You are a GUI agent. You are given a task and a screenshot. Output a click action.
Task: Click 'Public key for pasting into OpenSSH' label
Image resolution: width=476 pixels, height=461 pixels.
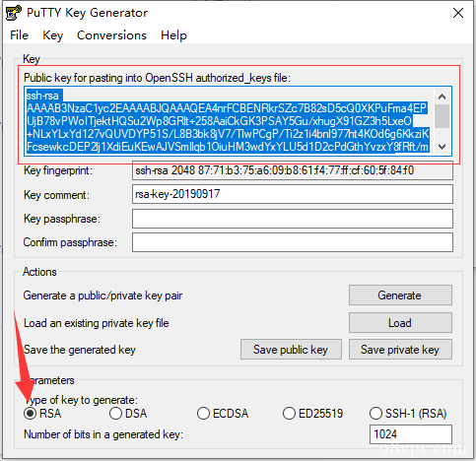[x=157, y=78]
